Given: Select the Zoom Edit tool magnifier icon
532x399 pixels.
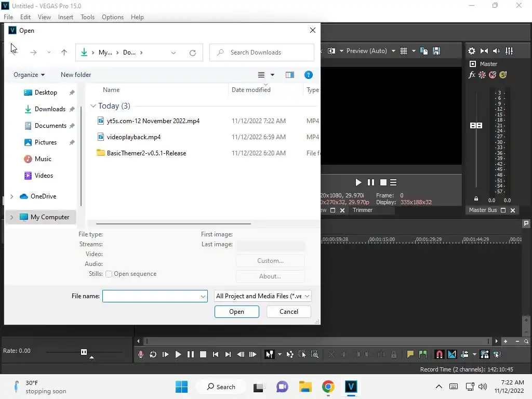Looking at the screenshot, I should click(314, 354).
